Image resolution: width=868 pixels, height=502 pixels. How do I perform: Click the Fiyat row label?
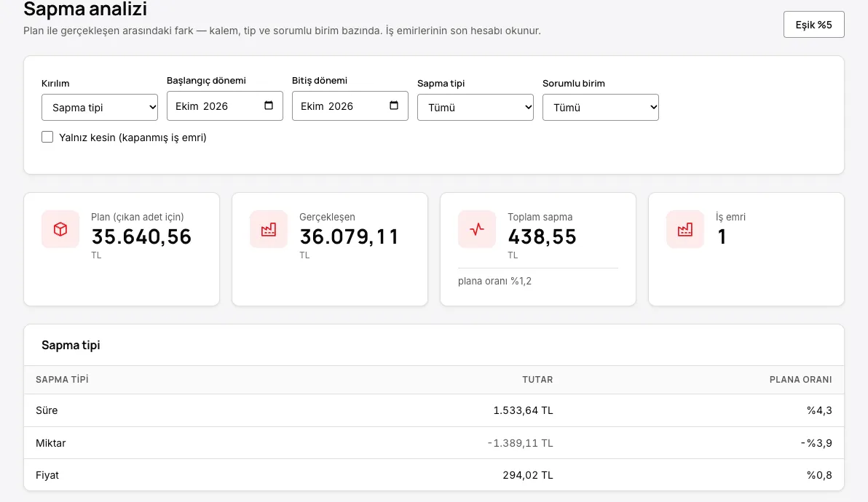47,475
